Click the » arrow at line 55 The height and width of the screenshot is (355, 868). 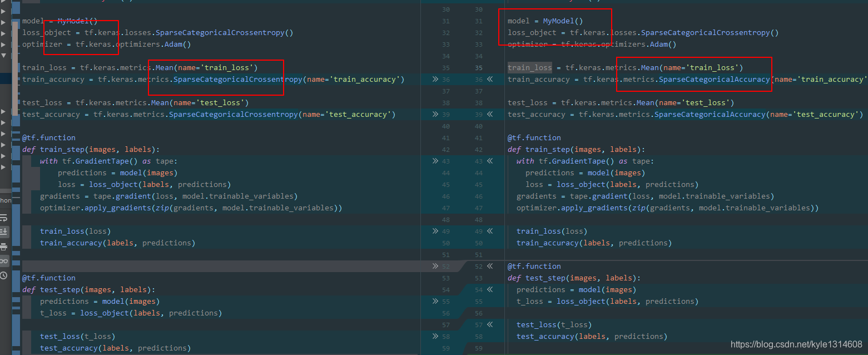[435, 302]
